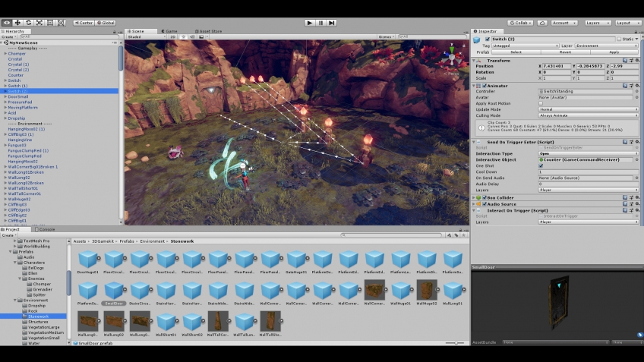Image resolution: width=644 pixels, height=362 pixels.
Task: Click Interactive Object picker circle
Action: (x=637, y=159)
